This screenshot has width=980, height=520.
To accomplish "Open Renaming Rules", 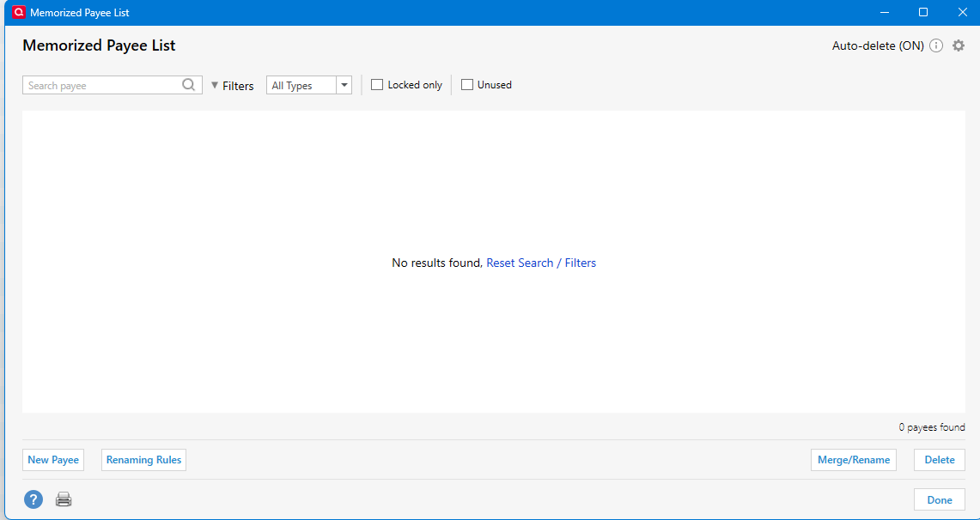I will [x=143, y=460].
